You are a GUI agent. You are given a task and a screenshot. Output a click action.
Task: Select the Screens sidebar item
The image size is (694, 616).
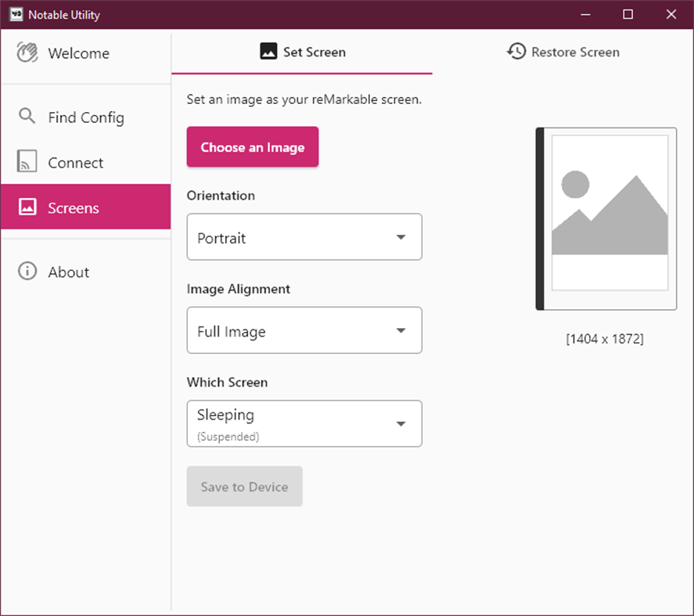click(x=85, y=207)
